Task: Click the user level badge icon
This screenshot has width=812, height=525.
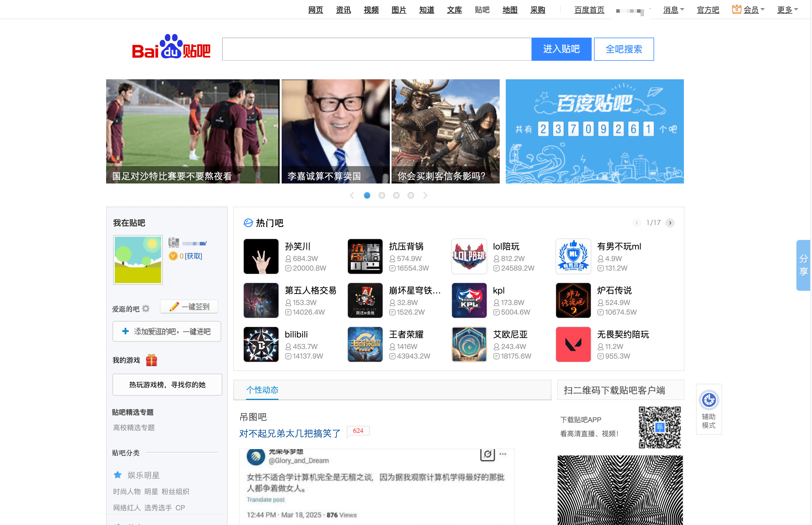Action: 174,243
